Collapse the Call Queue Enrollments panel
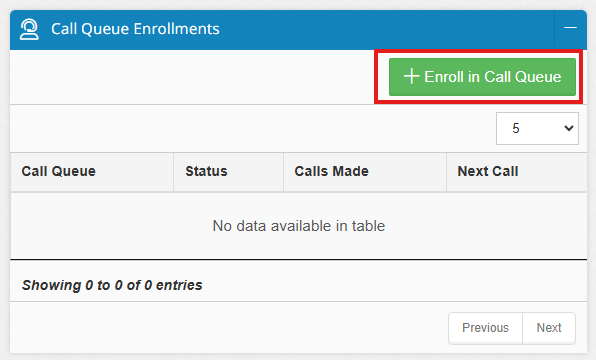The width and height of the screenshot is (596, 360). [570, 28]
